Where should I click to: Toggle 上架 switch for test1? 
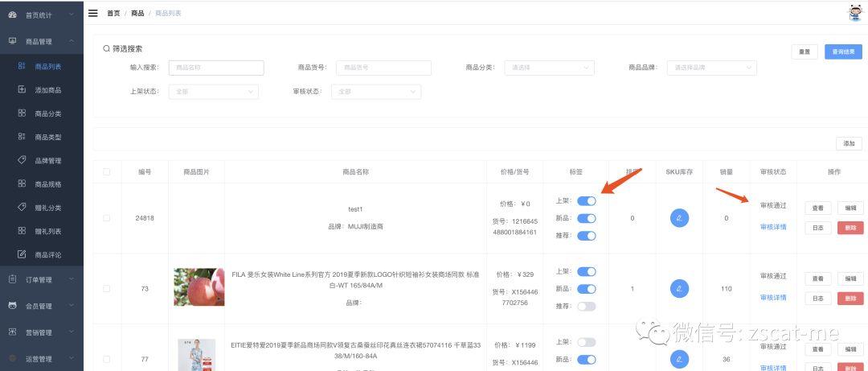click(586, 200)
